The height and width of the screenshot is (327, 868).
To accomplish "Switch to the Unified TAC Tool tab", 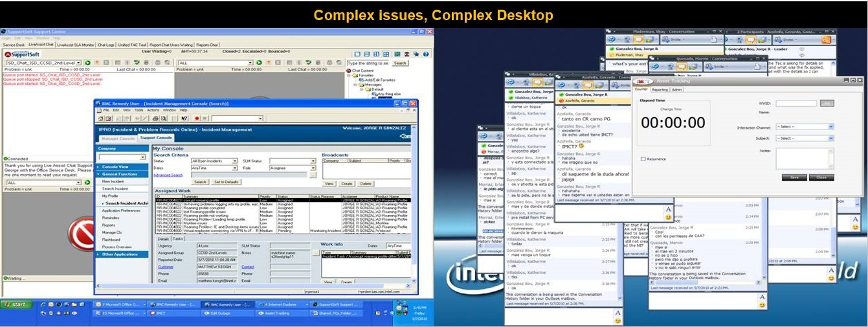I will 131,45.
